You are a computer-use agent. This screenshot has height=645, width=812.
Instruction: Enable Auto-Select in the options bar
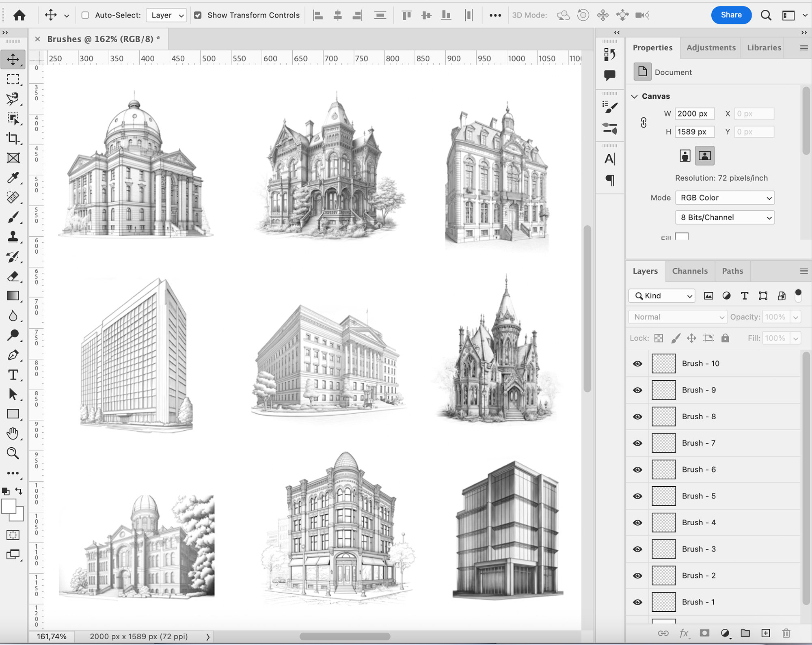pyautogui.click(x=85, y=15)
